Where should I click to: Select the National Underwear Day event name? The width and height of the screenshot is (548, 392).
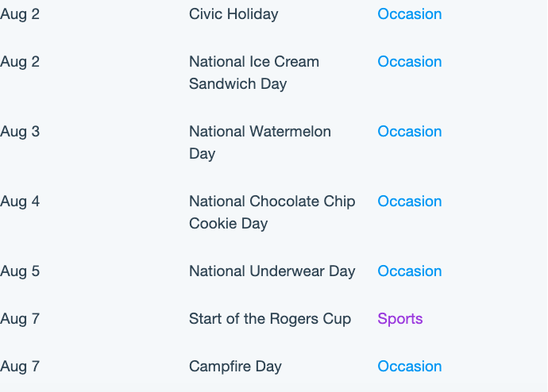pyautogui.click(x=272, y=271)
